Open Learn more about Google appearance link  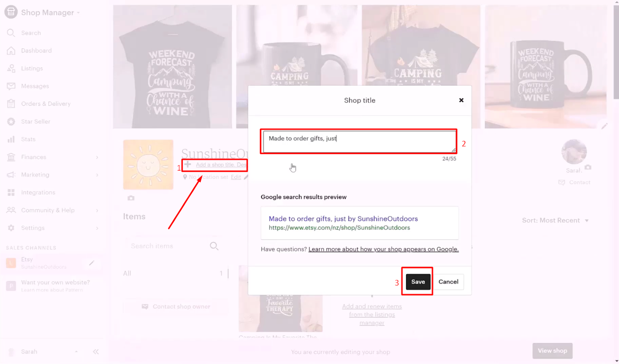tap(383, 250)
